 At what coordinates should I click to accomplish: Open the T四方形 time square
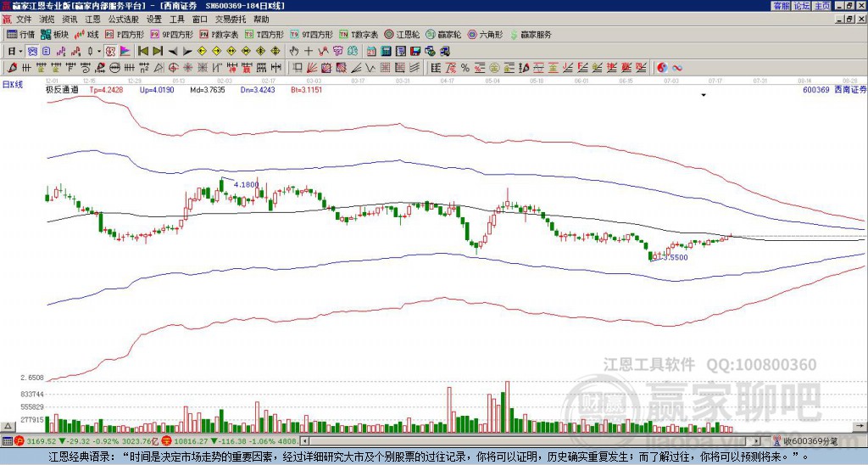264,34
